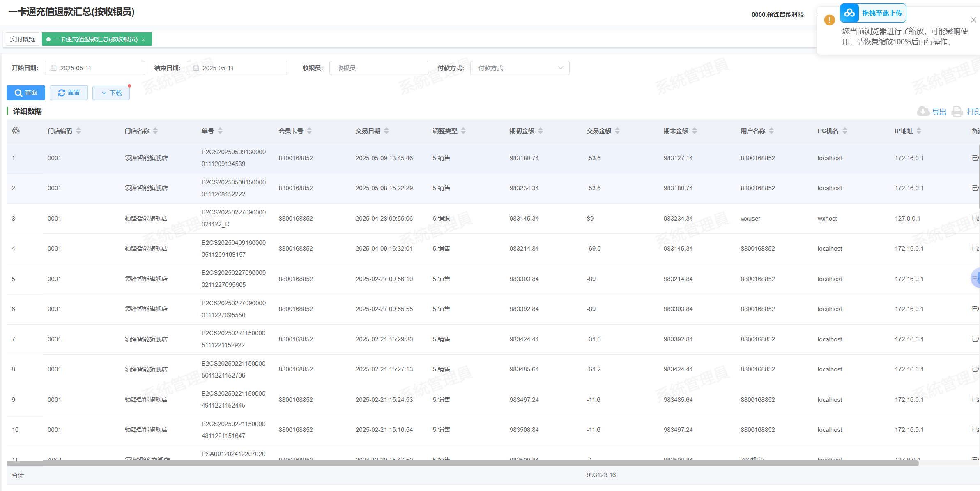The image size is (980, 491).
Task: Close the 一卡通充值退款汇总 tab
Action: pos(143,40)
